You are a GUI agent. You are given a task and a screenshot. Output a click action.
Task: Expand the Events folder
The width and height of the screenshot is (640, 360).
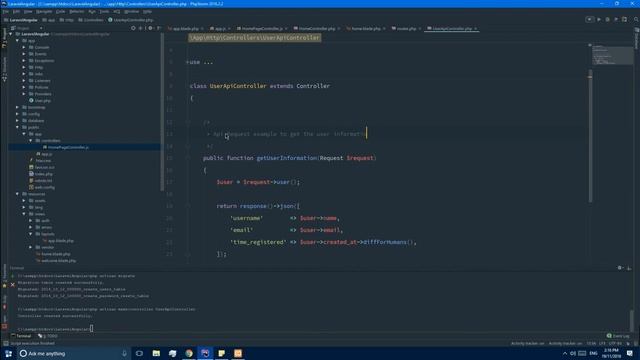(24, 54)
